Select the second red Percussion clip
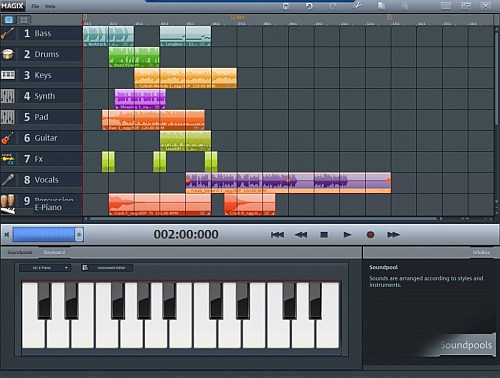The width and height of the screenshot is (500, 378). (250, 204)
